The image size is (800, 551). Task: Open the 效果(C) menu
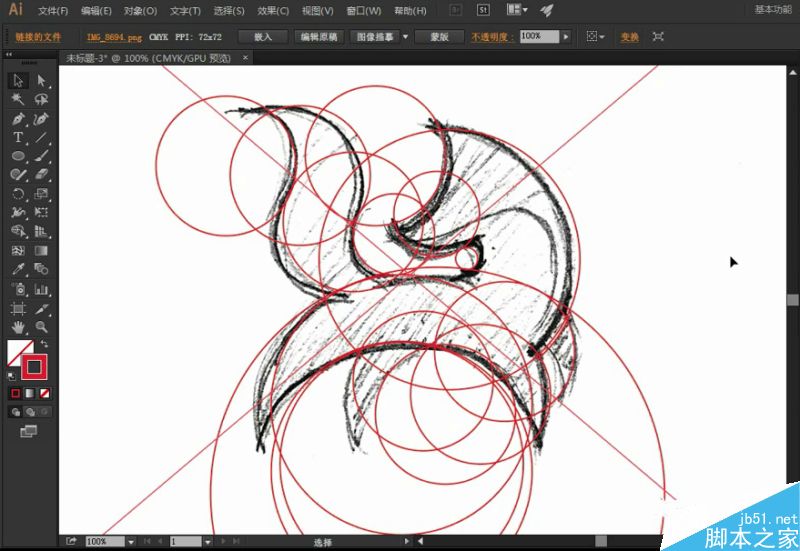click(x=273, y=11)
